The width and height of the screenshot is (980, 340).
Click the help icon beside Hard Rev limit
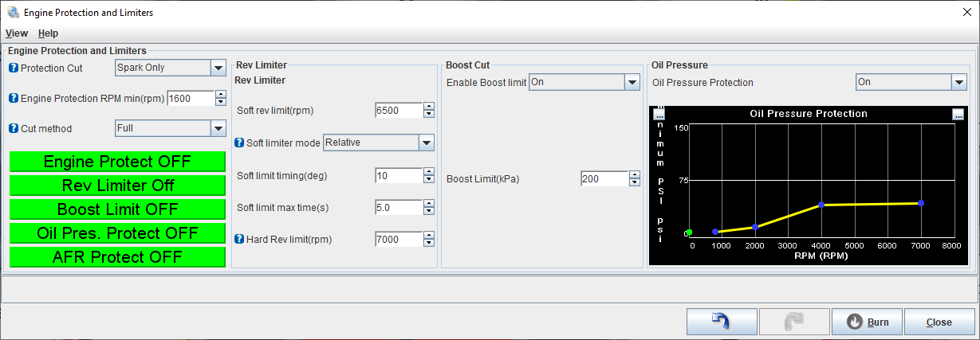239,238
